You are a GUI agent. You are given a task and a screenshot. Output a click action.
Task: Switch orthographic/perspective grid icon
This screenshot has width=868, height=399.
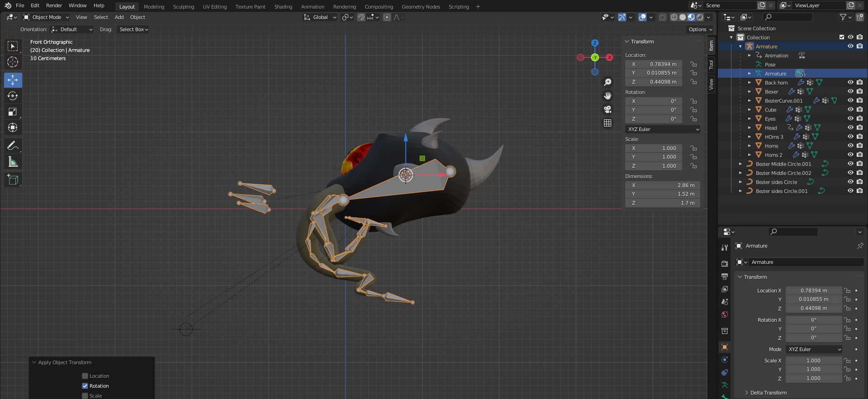coord(608,123)
